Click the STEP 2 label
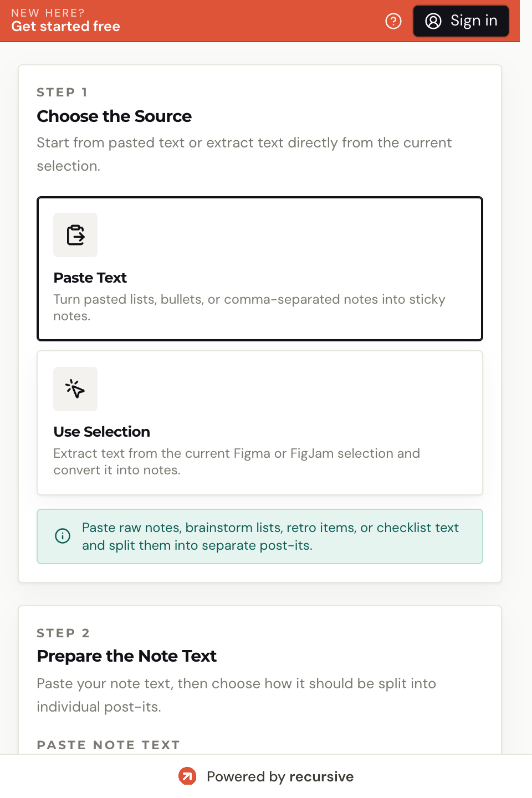The image size is (532, 798). tap(63, 633)
